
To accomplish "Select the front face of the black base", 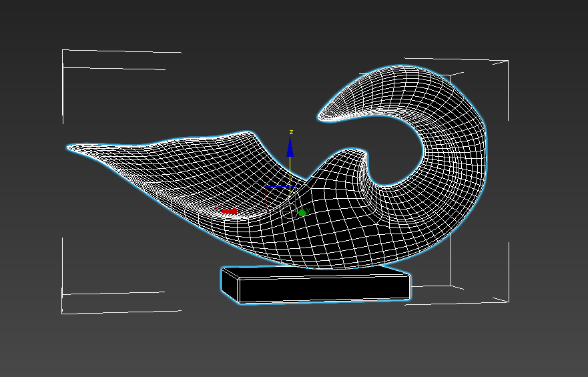I will pos(324,288).
